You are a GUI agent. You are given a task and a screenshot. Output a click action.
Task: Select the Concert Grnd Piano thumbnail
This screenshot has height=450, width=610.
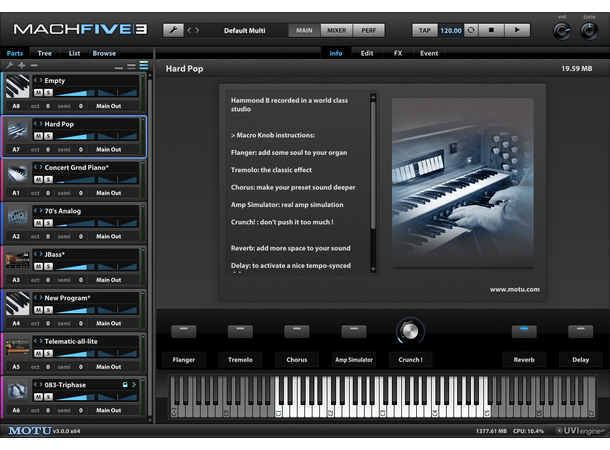tap(18, 173)
